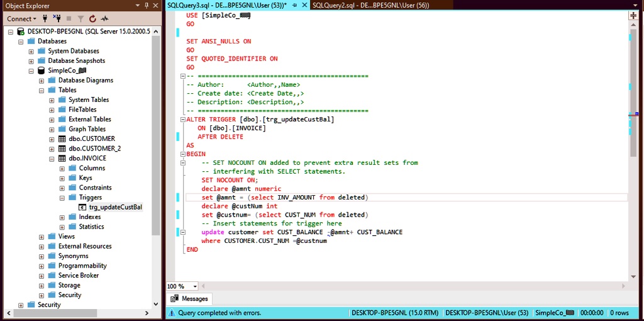Select the Programmability folder

pyautogui.click(x=77, y=266)
